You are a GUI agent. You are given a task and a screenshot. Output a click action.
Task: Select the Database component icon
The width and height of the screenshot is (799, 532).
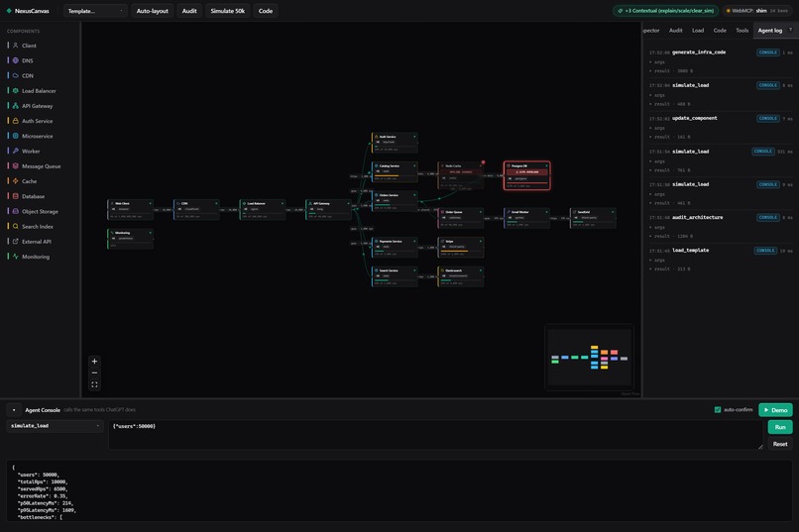15,196
